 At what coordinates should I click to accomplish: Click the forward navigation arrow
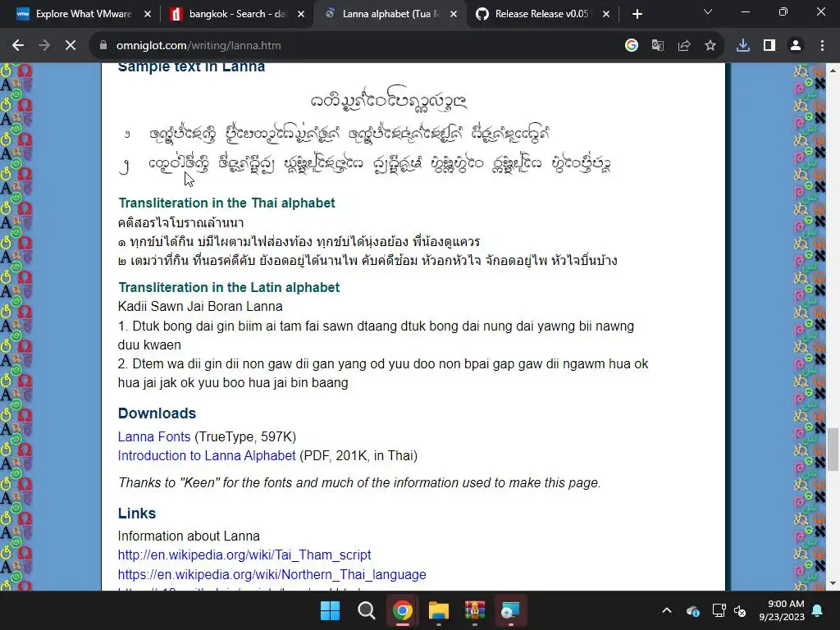[44, 46]
